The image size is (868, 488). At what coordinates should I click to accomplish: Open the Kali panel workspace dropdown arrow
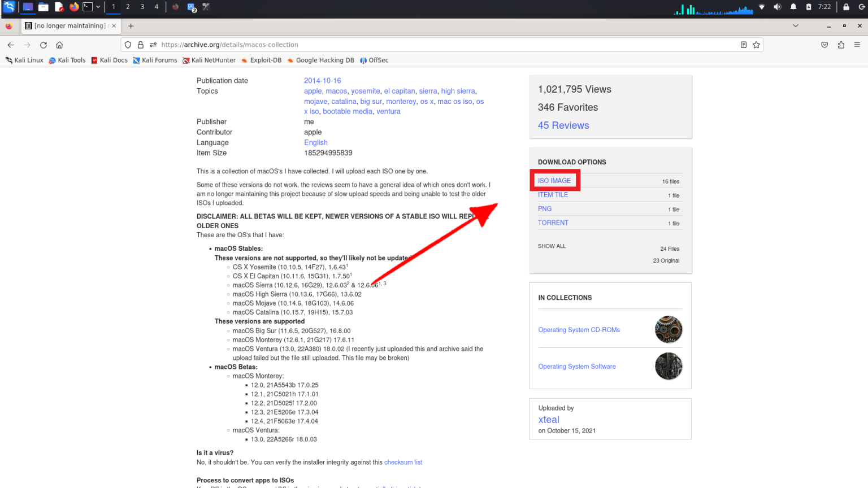98,7
